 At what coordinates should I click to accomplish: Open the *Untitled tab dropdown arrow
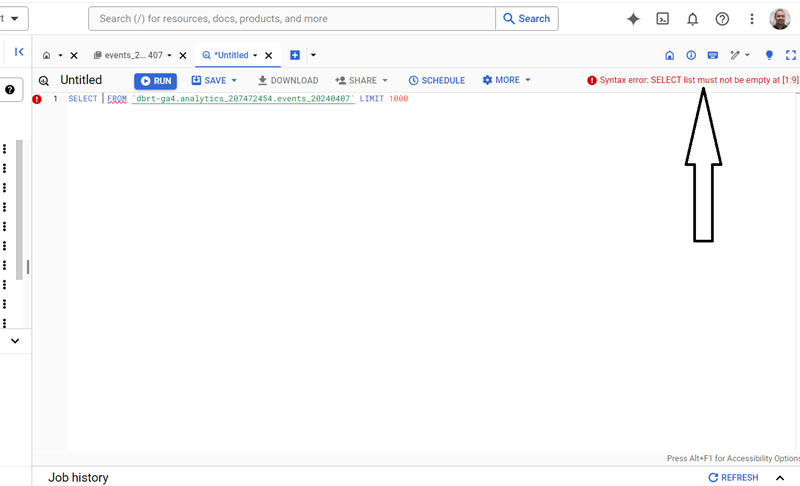[255, 55]
